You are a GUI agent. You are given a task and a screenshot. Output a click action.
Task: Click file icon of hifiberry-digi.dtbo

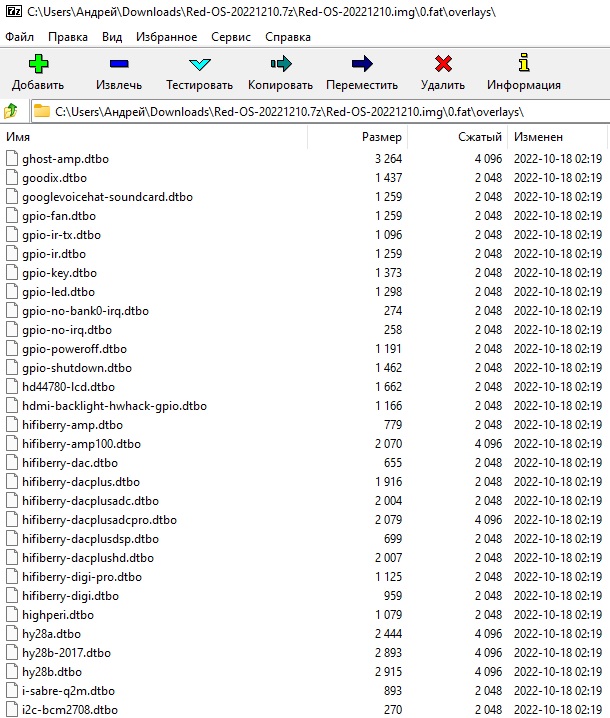coord(12,596)
